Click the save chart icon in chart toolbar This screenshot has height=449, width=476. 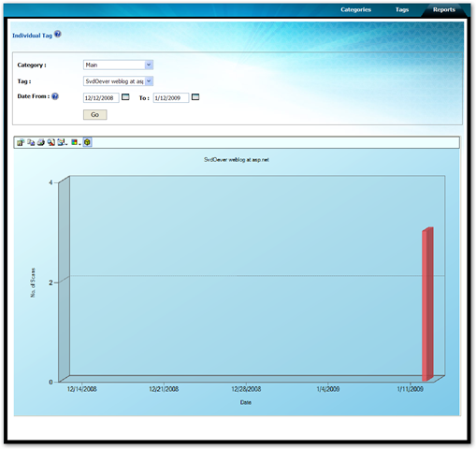21,142
